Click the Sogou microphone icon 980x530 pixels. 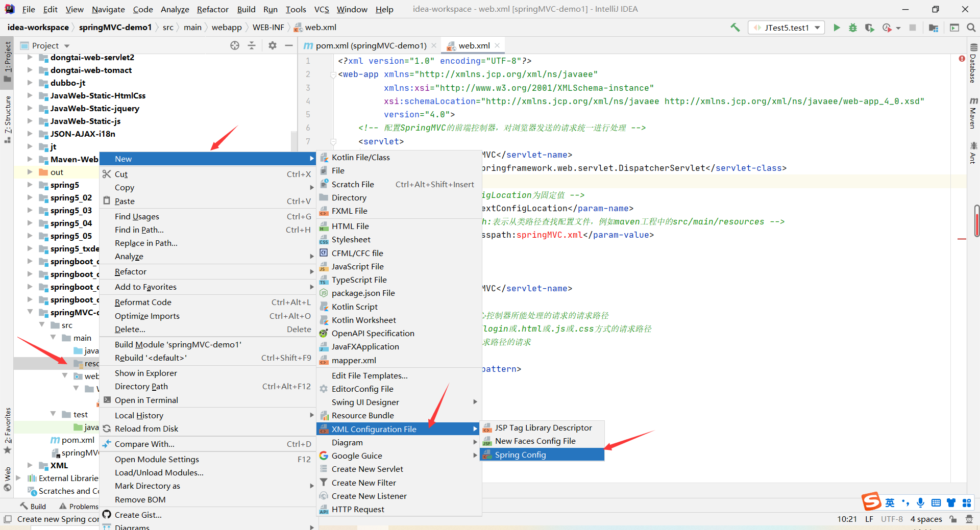tap(920, 502)
